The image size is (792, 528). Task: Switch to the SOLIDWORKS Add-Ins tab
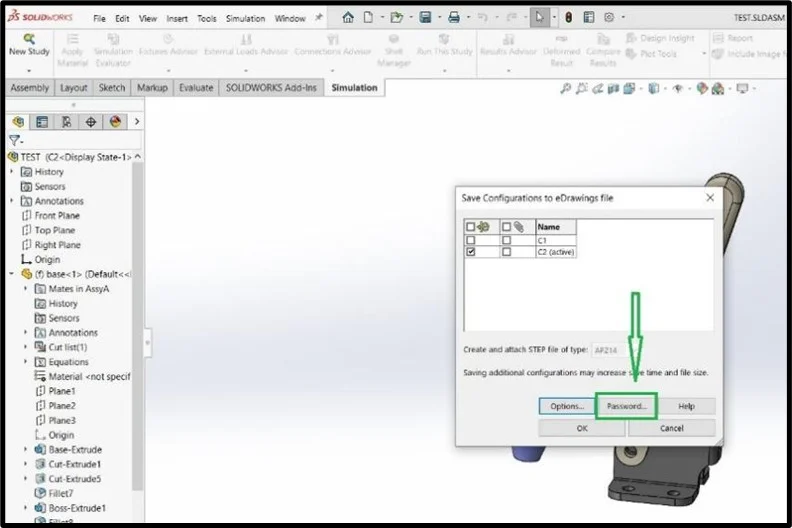click(271, 88)
